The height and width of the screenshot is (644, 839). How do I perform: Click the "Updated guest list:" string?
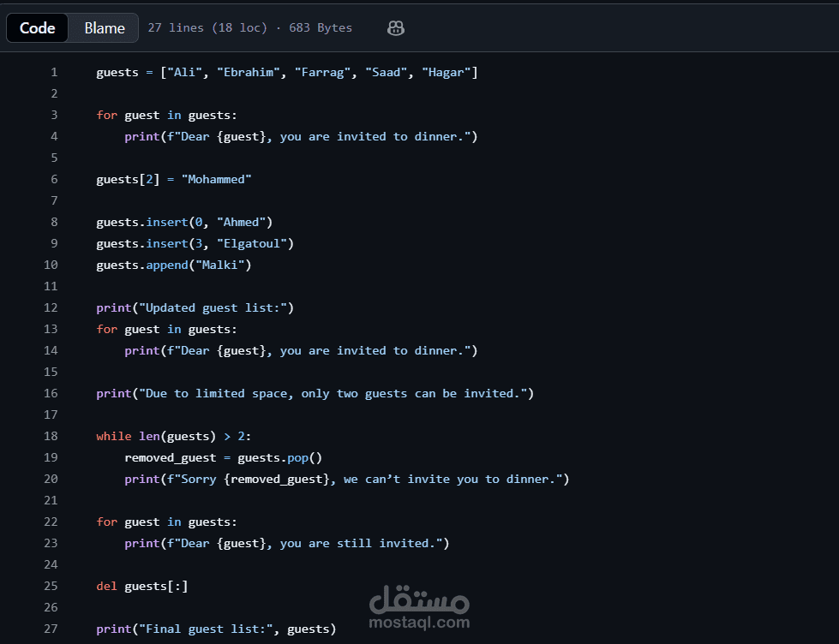point(213,307)
